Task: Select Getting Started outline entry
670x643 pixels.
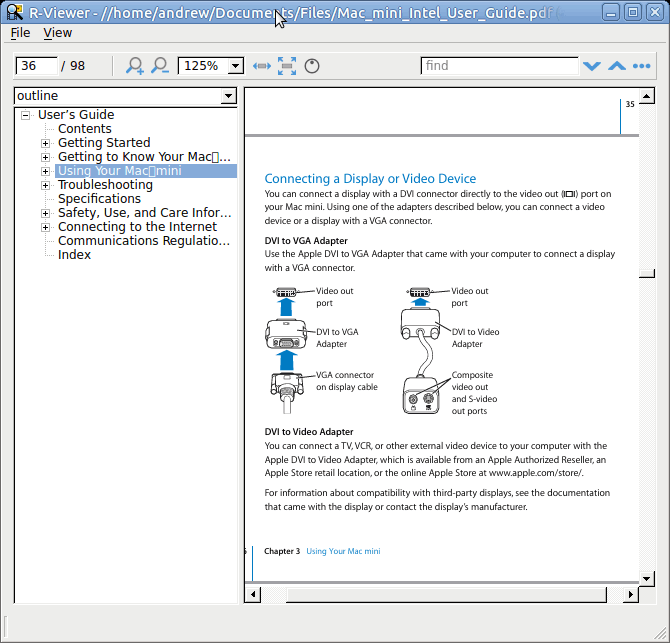Action: pos(104,143)
